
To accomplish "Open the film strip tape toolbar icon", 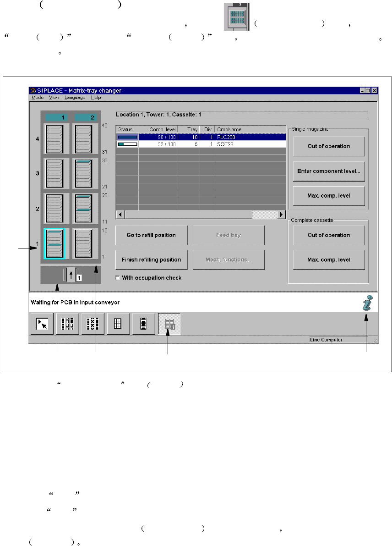I will tap(143, 324).
